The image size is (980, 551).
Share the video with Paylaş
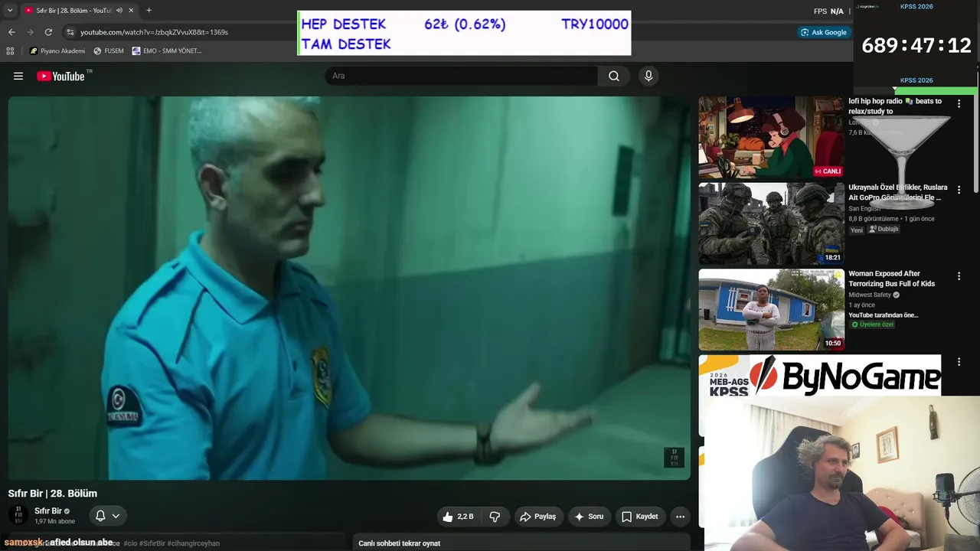[x=539, y=517]
